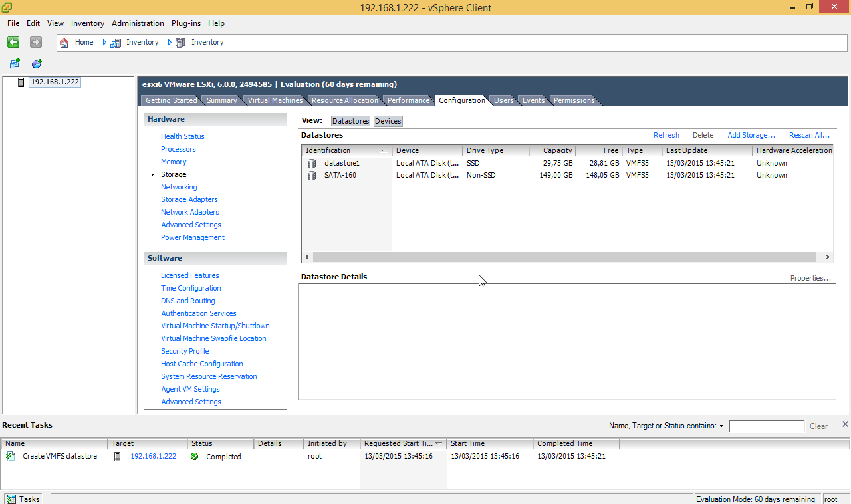851x504 pixels.
Task: Click the SATA-160 disk icon
Action: [x=312, y=176]
